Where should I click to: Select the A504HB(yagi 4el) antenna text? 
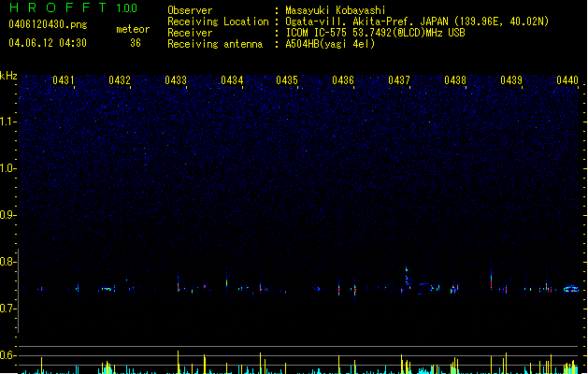(x=330, y=44)
